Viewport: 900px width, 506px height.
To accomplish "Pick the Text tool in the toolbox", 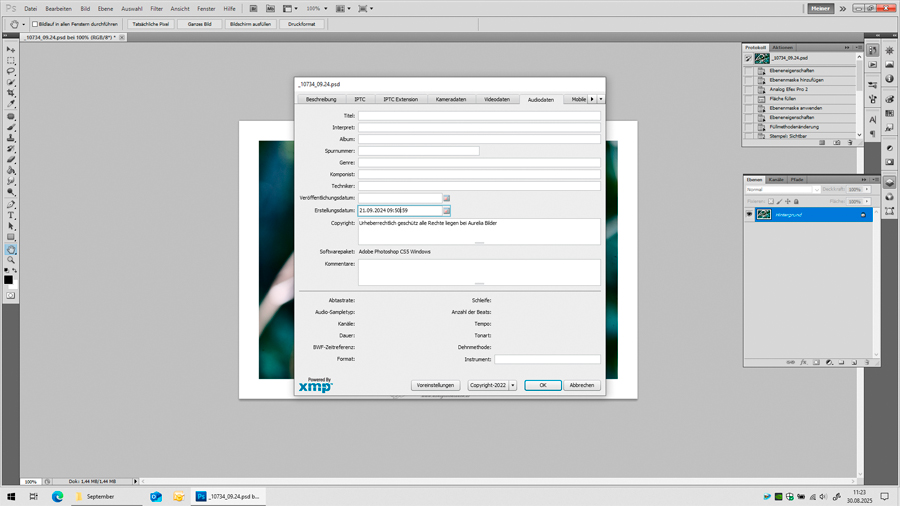I will pos(11,215).
